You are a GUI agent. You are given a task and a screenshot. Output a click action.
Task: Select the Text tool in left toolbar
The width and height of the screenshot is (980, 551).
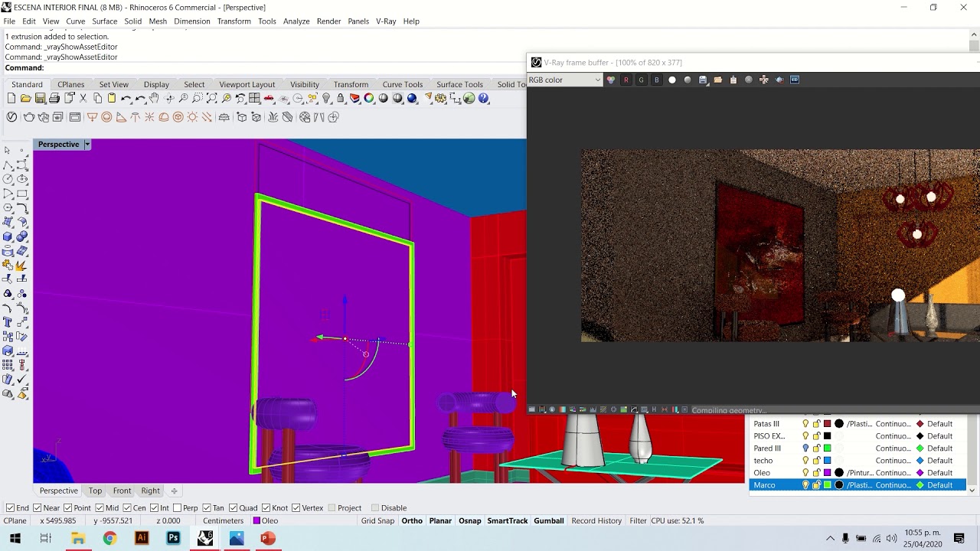click(8, 322)
